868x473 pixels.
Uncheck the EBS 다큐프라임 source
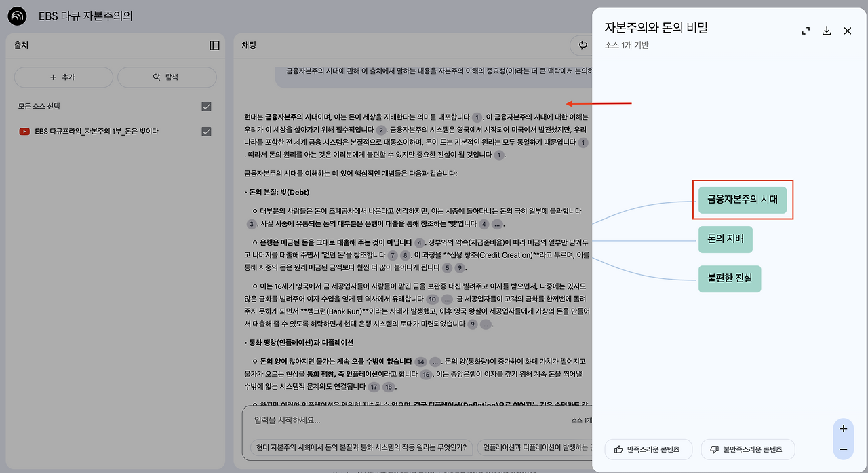[x=206, y=132]
